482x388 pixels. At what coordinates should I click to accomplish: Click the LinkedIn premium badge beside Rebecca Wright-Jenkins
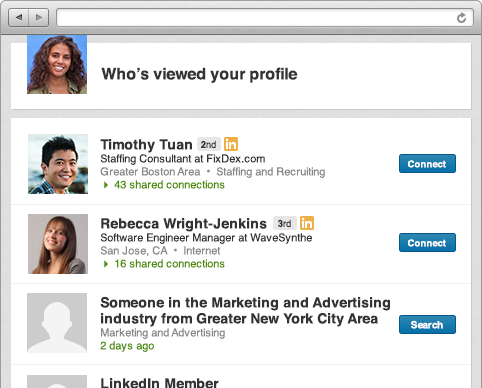pos(307,223)
